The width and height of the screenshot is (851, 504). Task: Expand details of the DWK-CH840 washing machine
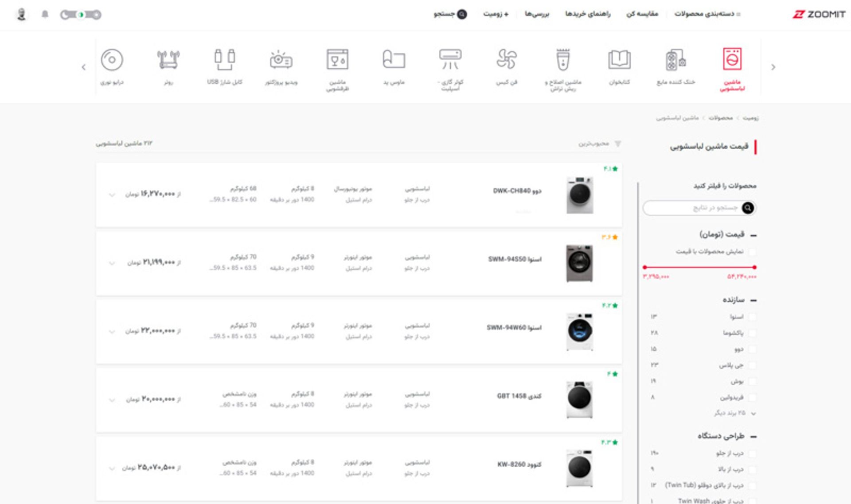click(112, 195)
